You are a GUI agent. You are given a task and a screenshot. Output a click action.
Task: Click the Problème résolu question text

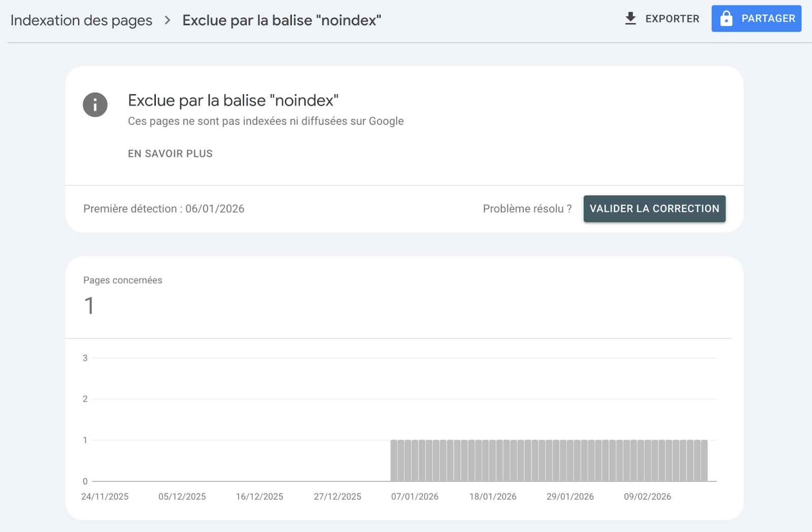click(x=527, y=208)
